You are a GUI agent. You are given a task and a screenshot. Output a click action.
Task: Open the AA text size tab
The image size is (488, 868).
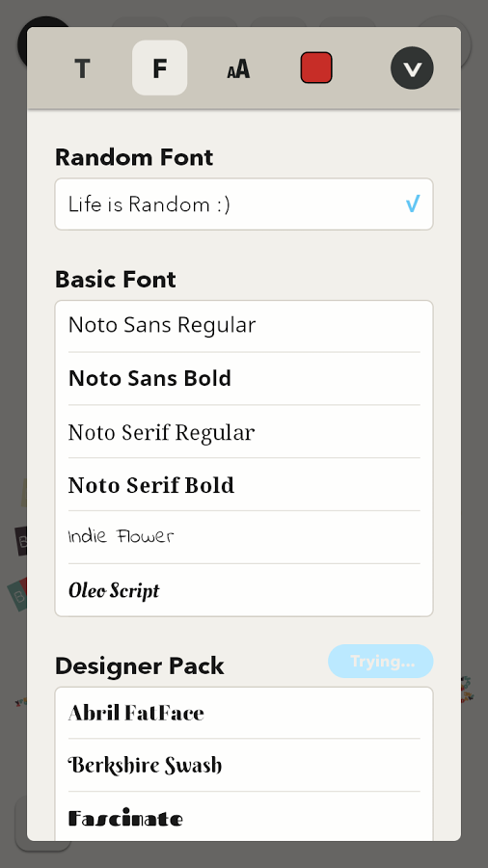click(238, 68)
